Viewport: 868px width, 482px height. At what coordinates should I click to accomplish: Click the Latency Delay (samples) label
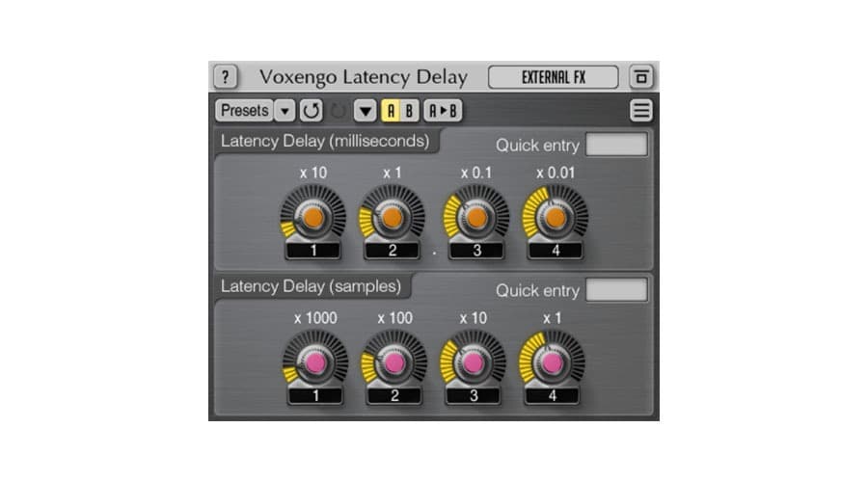pyautogui.click(x=311, y=286)
